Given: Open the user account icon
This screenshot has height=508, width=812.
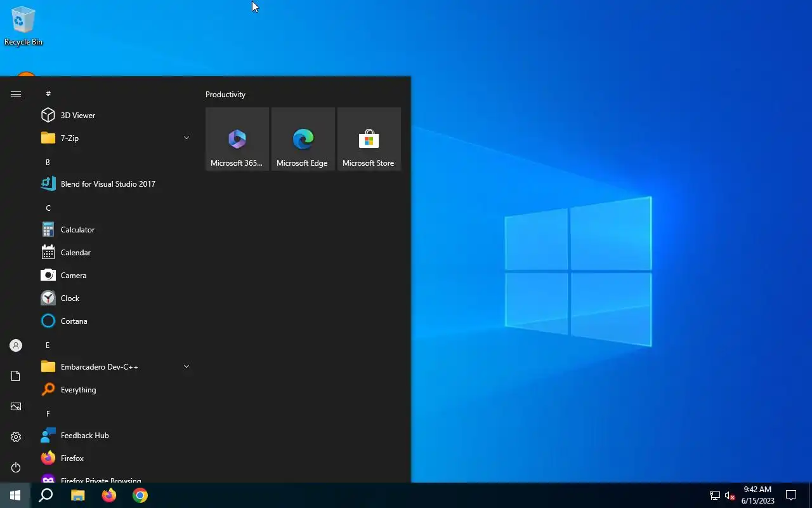Looking at the screenshot, I should click(16, 345).
